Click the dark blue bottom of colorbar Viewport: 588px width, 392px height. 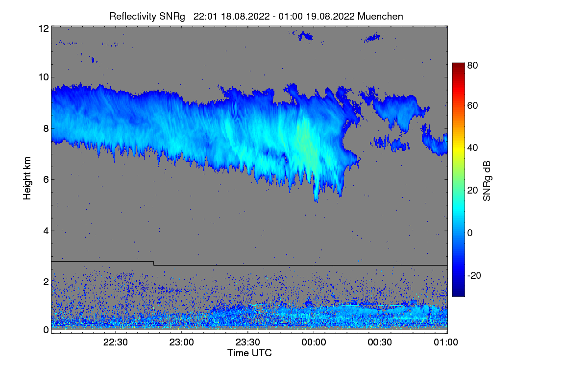click(458, 292)
